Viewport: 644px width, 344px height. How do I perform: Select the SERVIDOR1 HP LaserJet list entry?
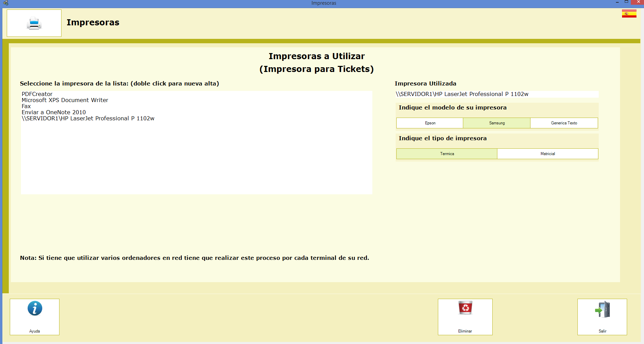(88, 118)
